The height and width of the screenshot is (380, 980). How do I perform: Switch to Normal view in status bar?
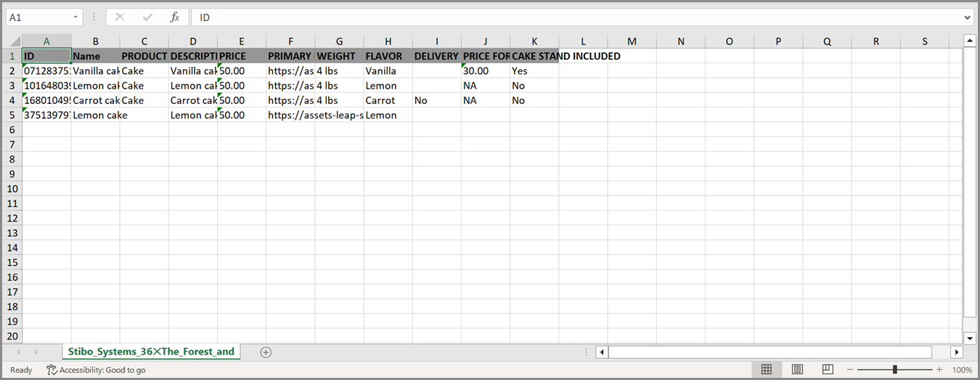coord(766,370)
